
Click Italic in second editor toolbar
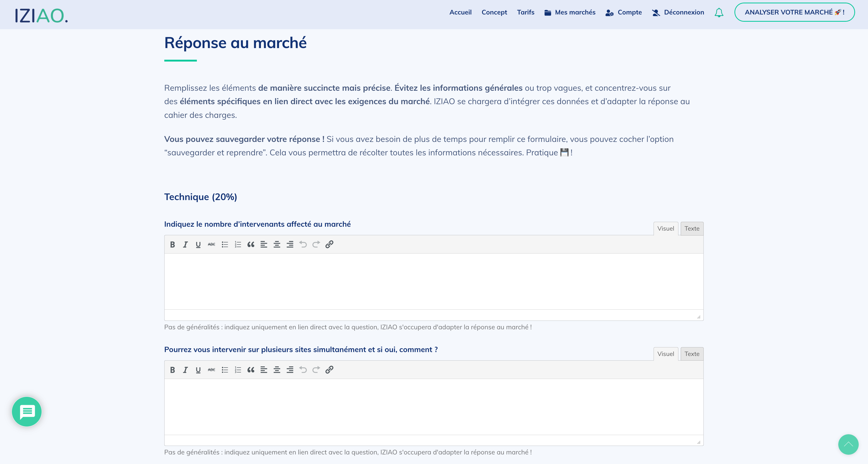coord(185,370)
